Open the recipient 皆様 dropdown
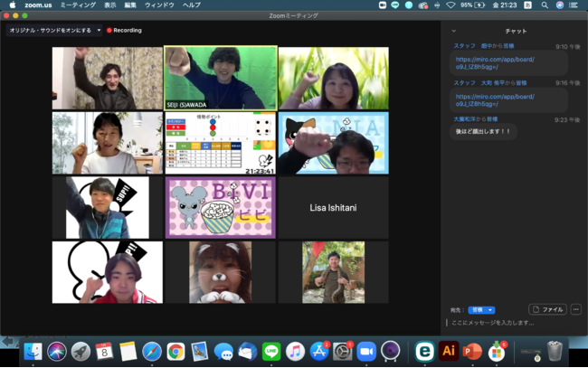Image resolution: width=588 pixels, height=368 pixels. pos(482,309)
